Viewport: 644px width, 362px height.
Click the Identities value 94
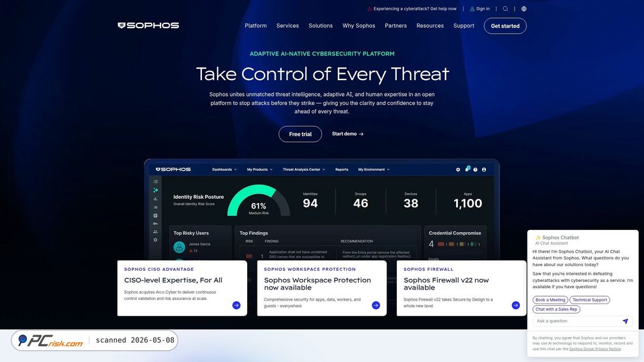pos(310,203)
